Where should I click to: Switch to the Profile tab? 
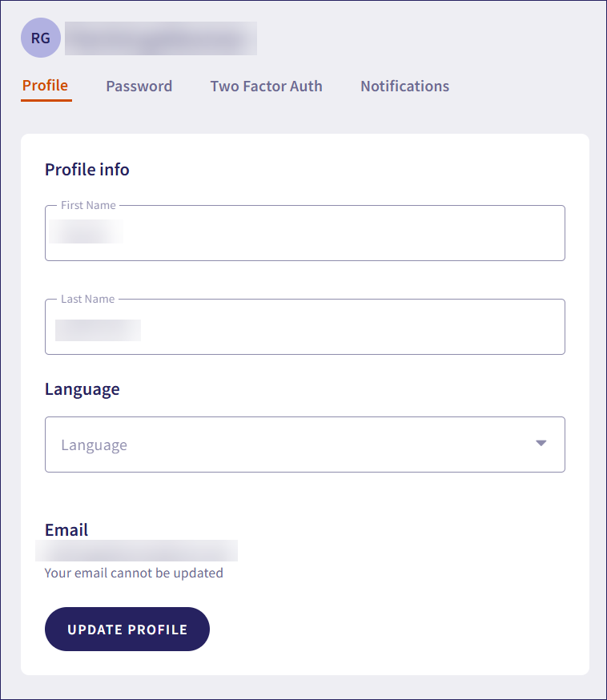click(45, 86)
